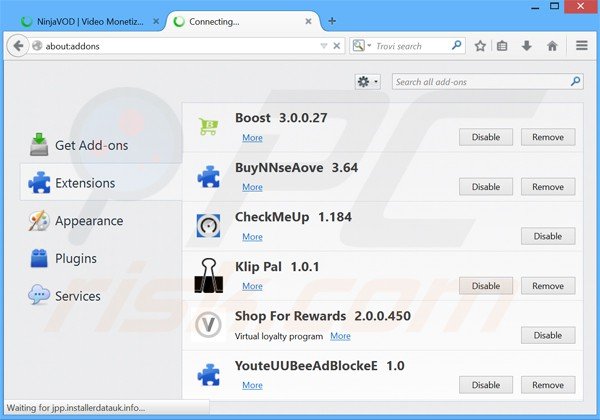The image size is (600, 420).
Task: Switch to the NinjaVOD tab
Action: tap(90, 21)
